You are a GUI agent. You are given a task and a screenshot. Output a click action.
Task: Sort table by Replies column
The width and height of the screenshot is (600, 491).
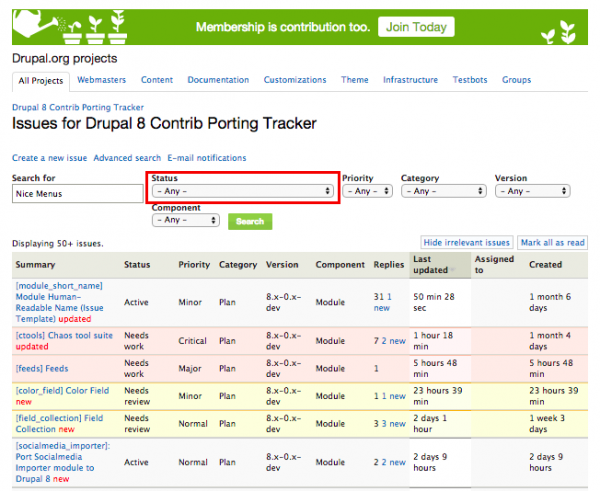point(389,264)
